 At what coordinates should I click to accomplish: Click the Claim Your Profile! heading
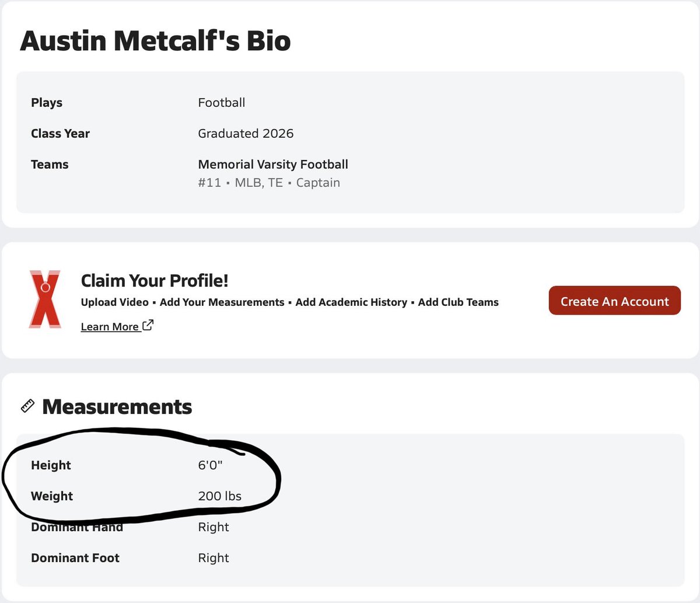tap(155, 281)
